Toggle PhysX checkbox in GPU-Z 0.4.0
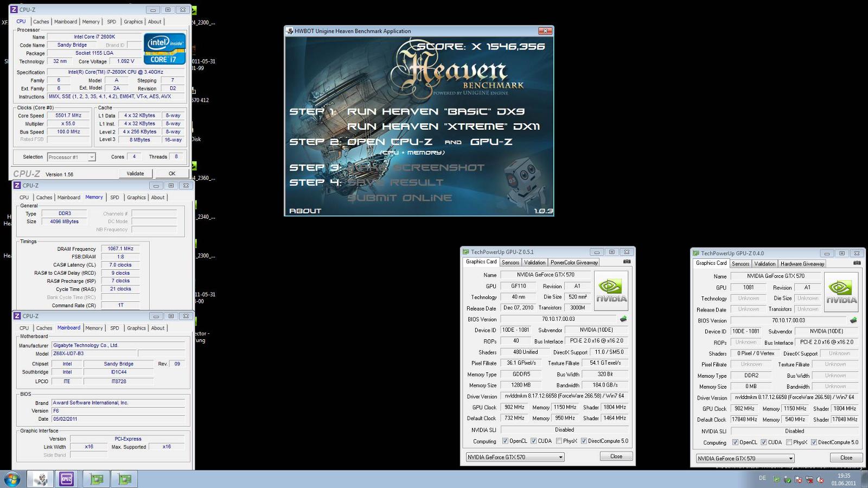The width and height of the screenshot is (868, 488). tap(789, 442)
